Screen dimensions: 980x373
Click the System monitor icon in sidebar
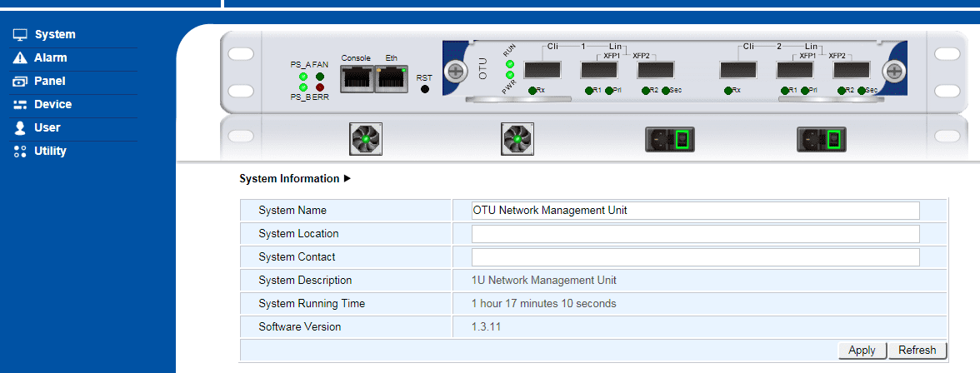point(20,35)
